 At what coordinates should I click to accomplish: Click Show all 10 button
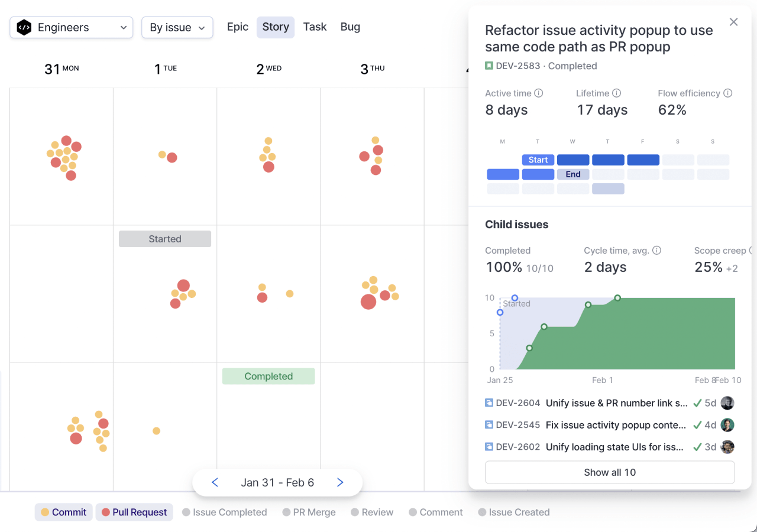pyautogui.click(x=610, y=472)
